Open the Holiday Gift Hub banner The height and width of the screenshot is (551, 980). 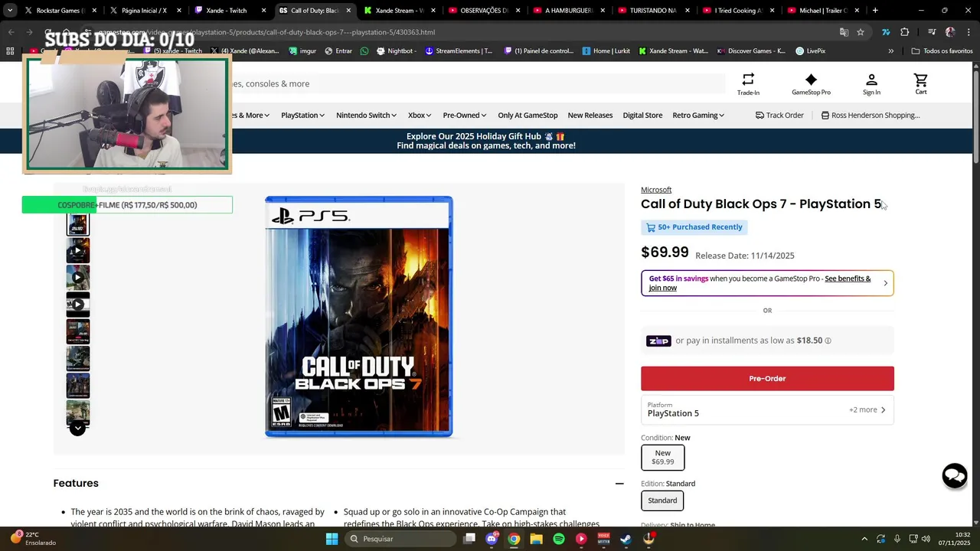click(485, 141)
